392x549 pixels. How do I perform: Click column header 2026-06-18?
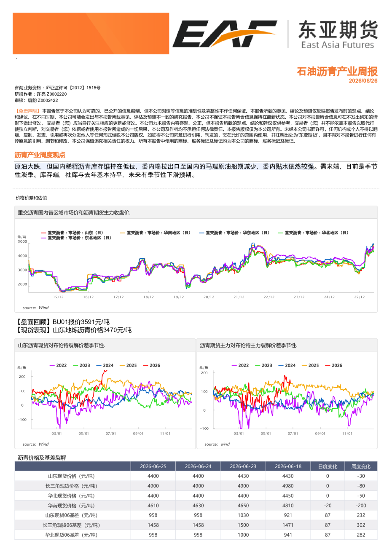[288, 466]
